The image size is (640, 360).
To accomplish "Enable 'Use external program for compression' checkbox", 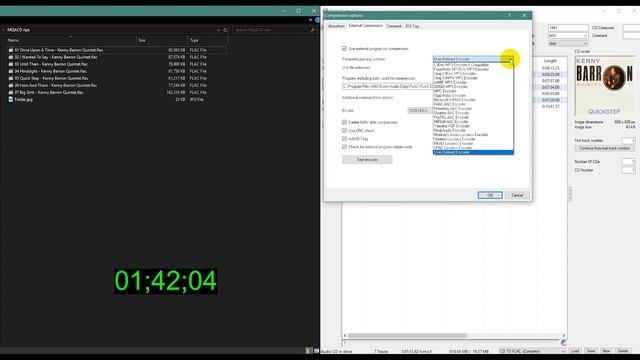I will (344, 49).
